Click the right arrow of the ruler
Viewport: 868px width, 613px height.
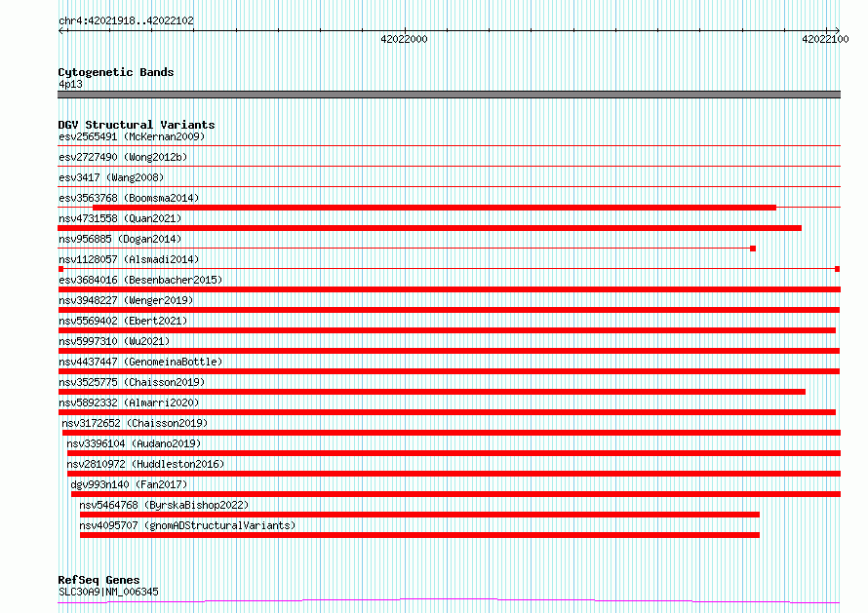pyautogui.click(x=837, y=30)
